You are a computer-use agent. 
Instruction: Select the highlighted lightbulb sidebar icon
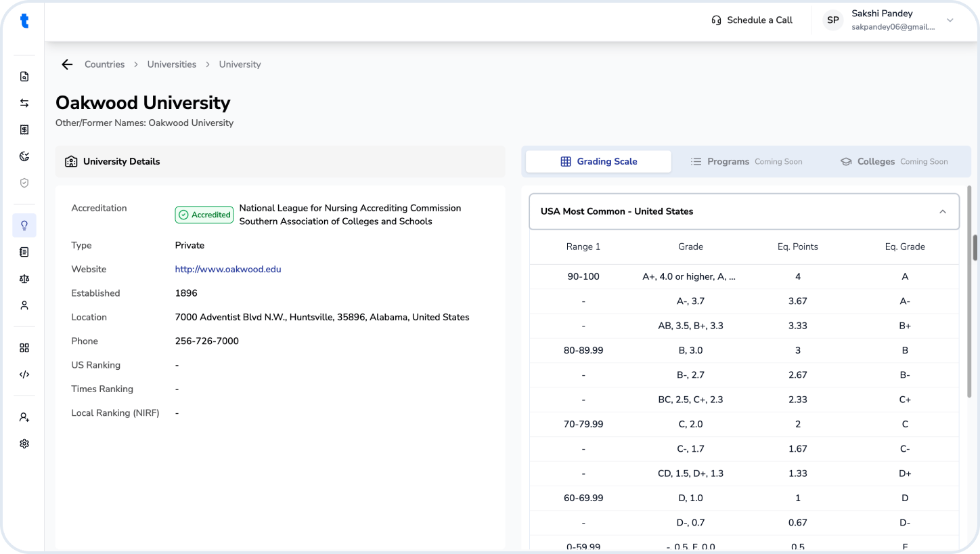coord(24,226)
